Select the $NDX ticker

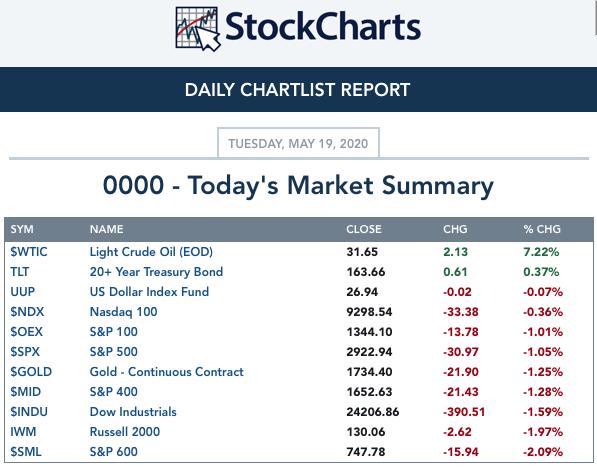pos(27,312)
